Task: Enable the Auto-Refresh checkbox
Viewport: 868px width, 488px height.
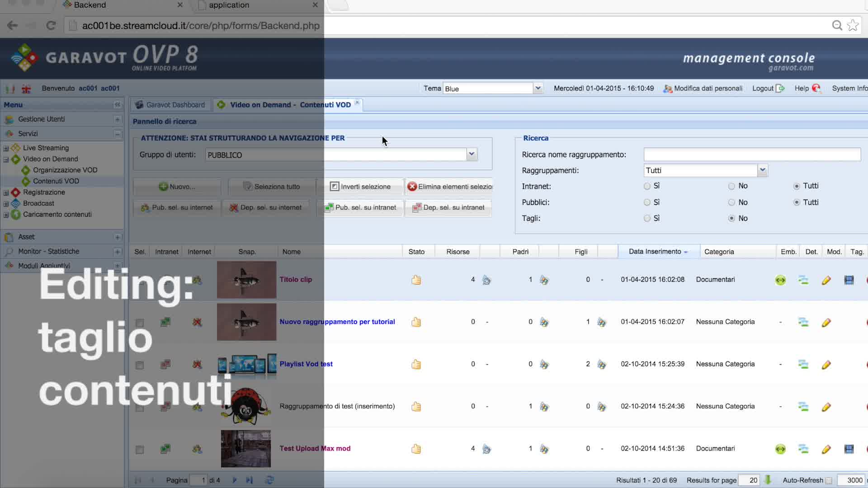Action: click(x=829, y=480)
